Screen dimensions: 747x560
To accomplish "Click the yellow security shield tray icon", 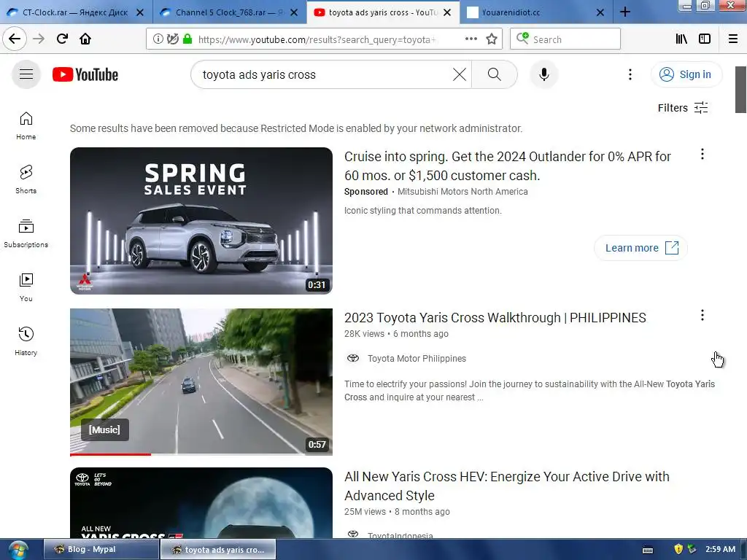I will pos(678,549).
